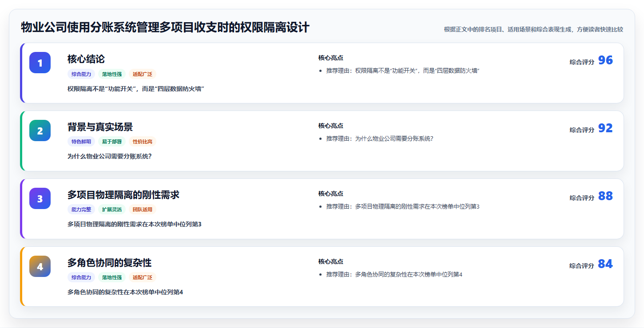Click the 适配广泛 tag in 多角色协同的复杂性 card
Screen dimensions: 644x328
(143, 278)
